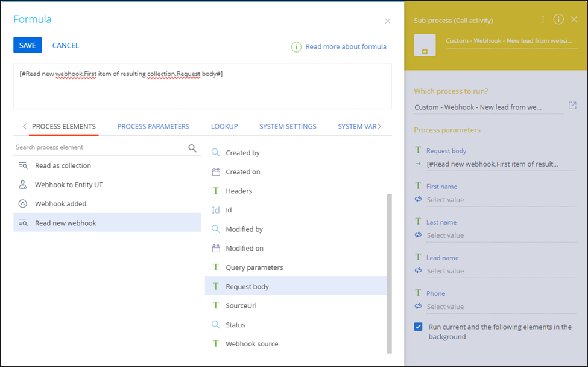Click the search magnifier icon
The height and width of the screenshot is (367, 588).
192,148
